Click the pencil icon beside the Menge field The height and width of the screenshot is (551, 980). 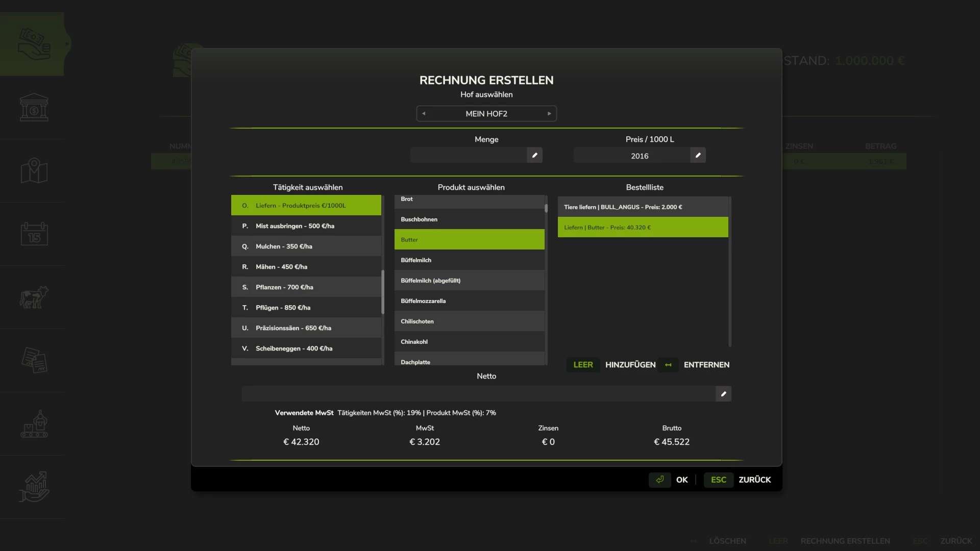pyautogui.click(x=534, y=155)
